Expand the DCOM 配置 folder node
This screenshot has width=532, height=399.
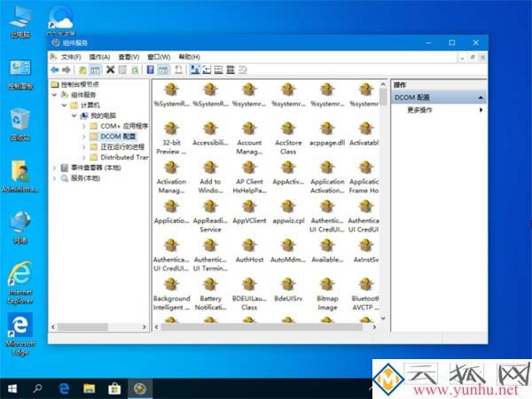(x=84, y=137)
